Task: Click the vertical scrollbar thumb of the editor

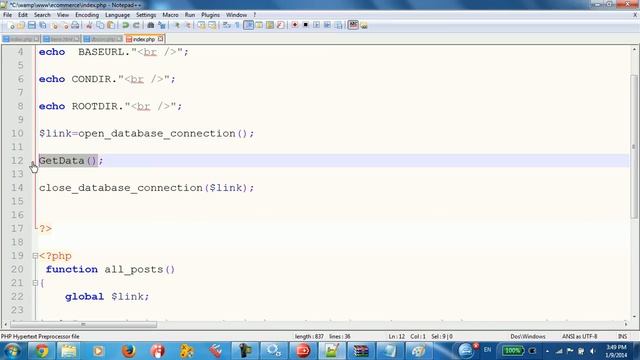Action: click(633, 147)
